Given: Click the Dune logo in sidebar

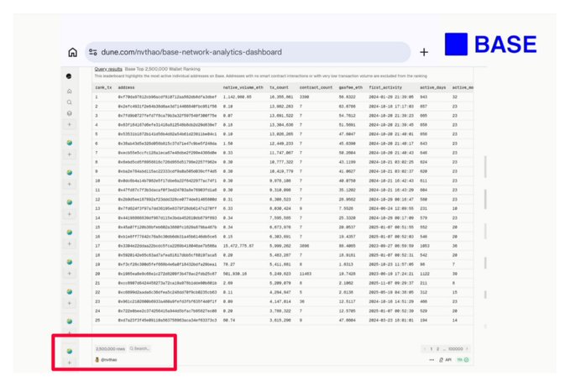Looking at the screenshot, I should click(69, 76).
